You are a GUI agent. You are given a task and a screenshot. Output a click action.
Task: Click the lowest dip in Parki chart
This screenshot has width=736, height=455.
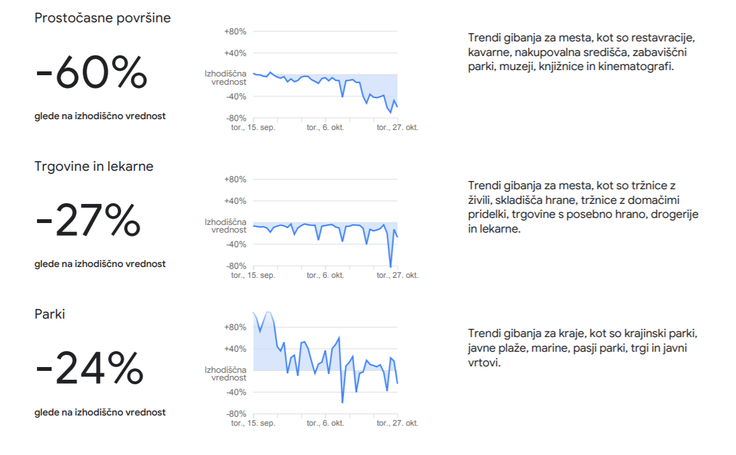tap(342, 401)
